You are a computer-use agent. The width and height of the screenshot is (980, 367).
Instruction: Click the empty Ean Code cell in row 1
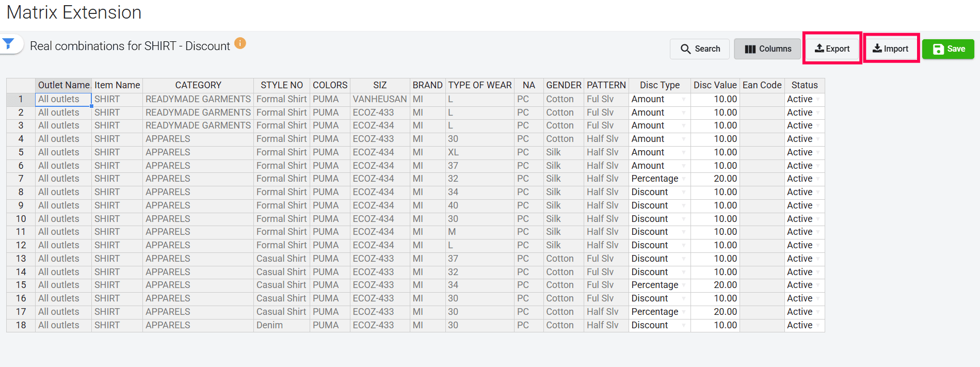(762, 99)
